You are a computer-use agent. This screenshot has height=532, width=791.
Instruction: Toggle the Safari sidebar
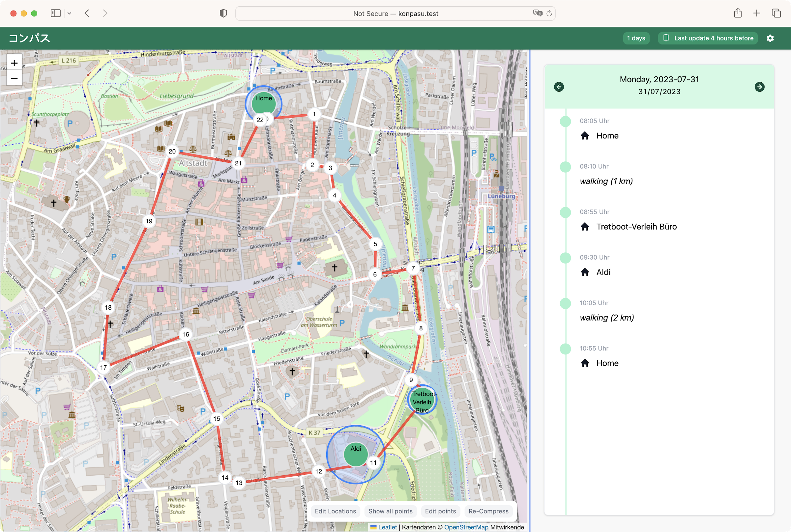click(x=55, y=13)
